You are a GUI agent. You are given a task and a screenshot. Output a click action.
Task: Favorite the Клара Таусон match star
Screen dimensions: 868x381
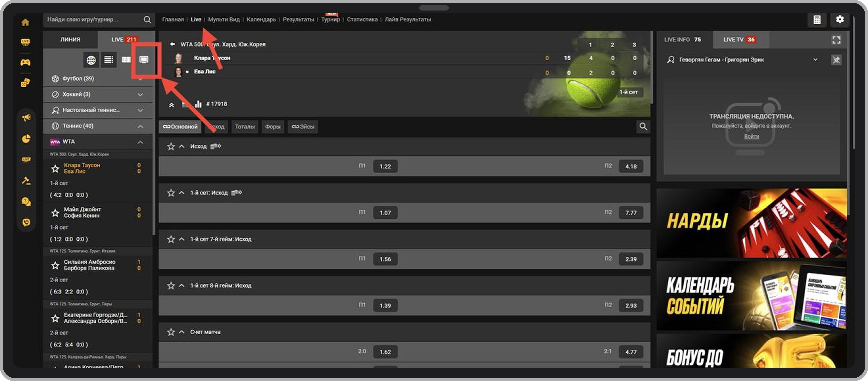55,168
